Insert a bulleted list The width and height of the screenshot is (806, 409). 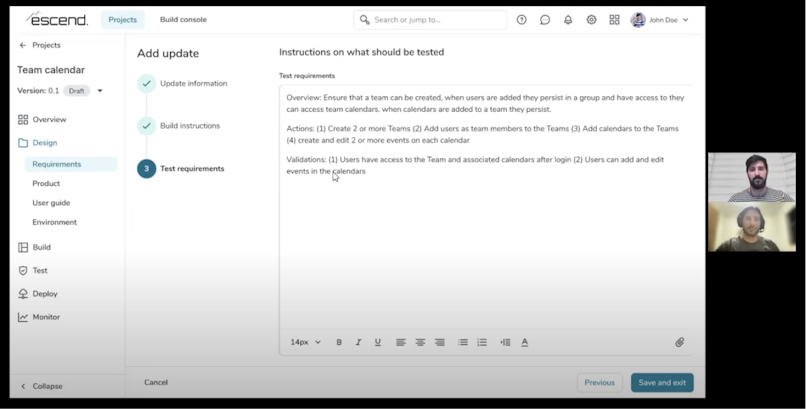(463, 342)
